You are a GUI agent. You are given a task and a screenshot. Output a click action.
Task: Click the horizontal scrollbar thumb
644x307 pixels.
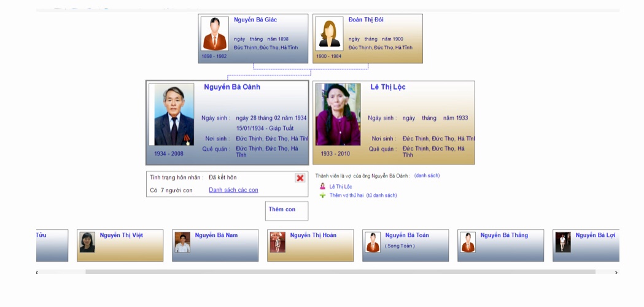[x=340, y=272]
